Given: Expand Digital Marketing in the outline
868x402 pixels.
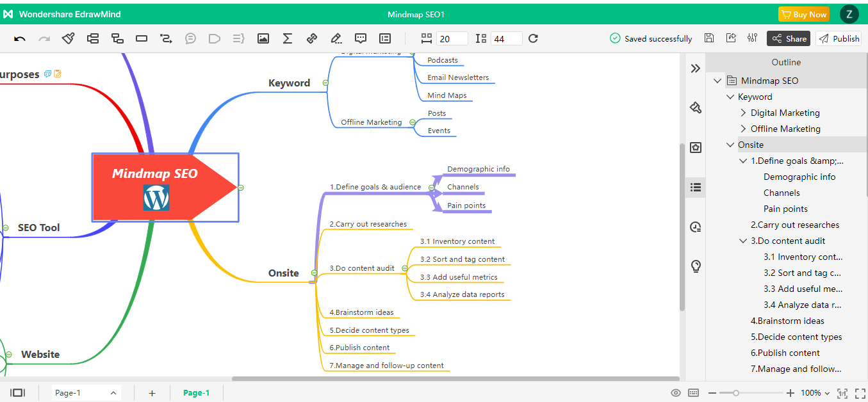Looking at the screenshot, I should pos(743,113).
